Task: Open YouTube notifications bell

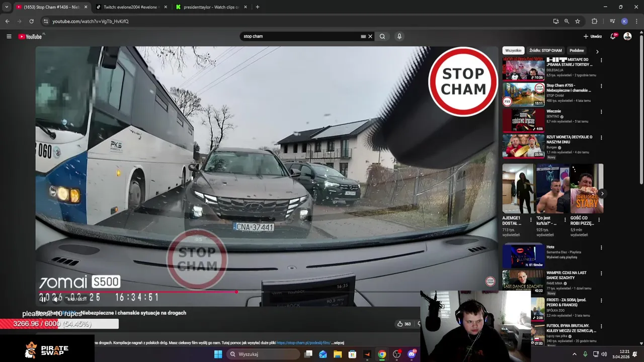Action: coord(613,36)
